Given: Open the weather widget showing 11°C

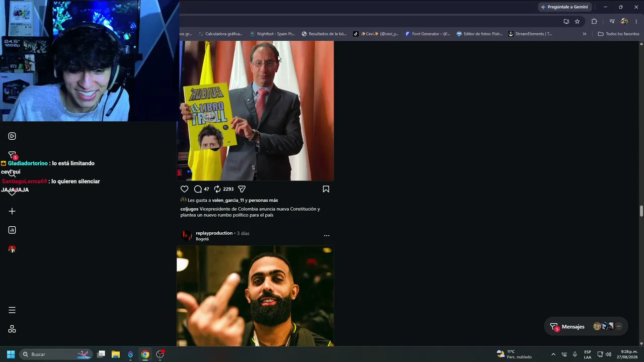Looking at the screenshot, I should 514,354.
